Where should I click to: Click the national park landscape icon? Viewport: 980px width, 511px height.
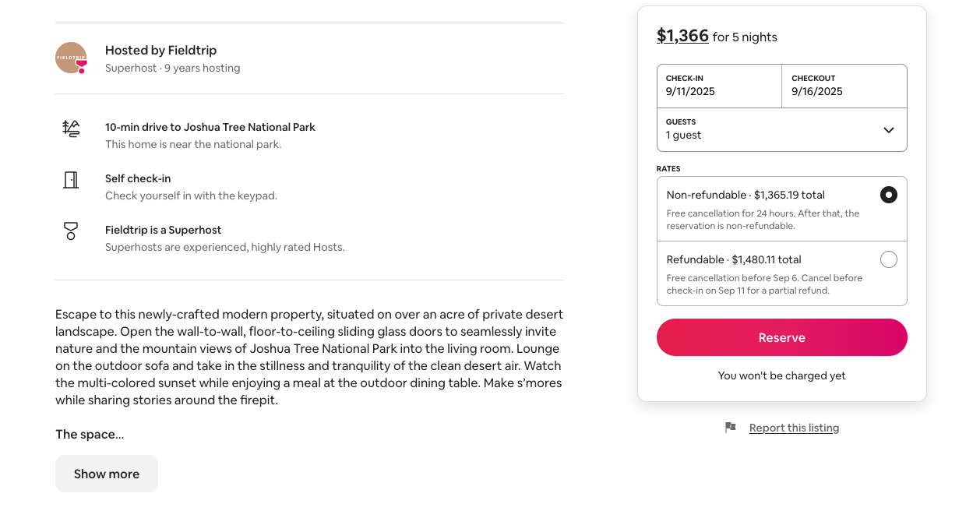click(71, 129)
